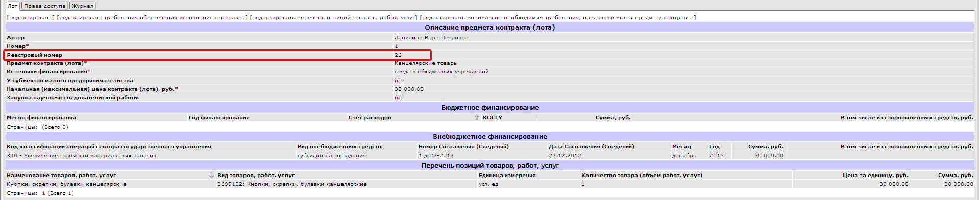Click the Кнопки, скрепки, булавки name cell
Viewport: 980px width, 200px height.
(x=66, y=184)
